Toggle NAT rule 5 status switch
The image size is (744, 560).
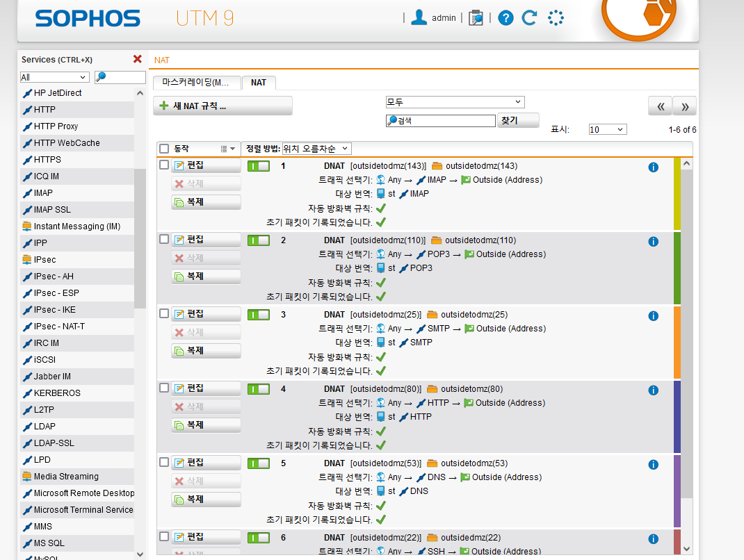[259, 463]
